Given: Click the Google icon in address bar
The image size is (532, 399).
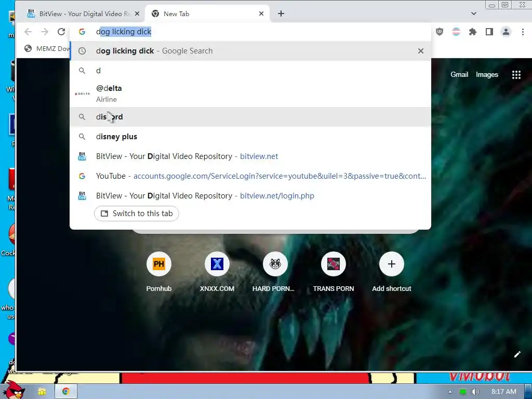Looking at the screenshot, I should click(82, 32).
